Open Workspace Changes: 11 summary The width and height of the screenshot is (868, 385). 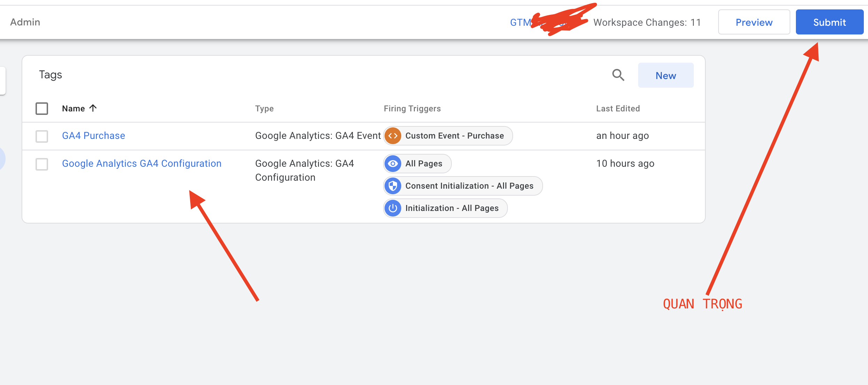click(x=647, y=23)
